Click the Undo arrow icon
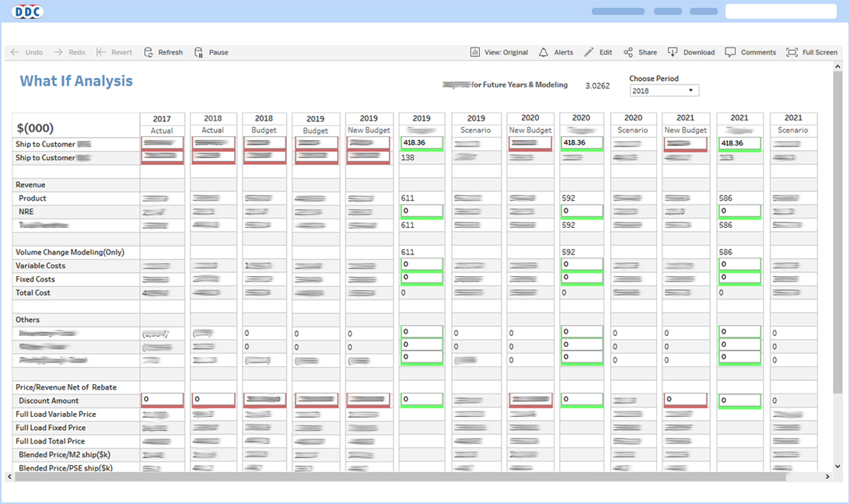850x504 pixels. (15, 52)
